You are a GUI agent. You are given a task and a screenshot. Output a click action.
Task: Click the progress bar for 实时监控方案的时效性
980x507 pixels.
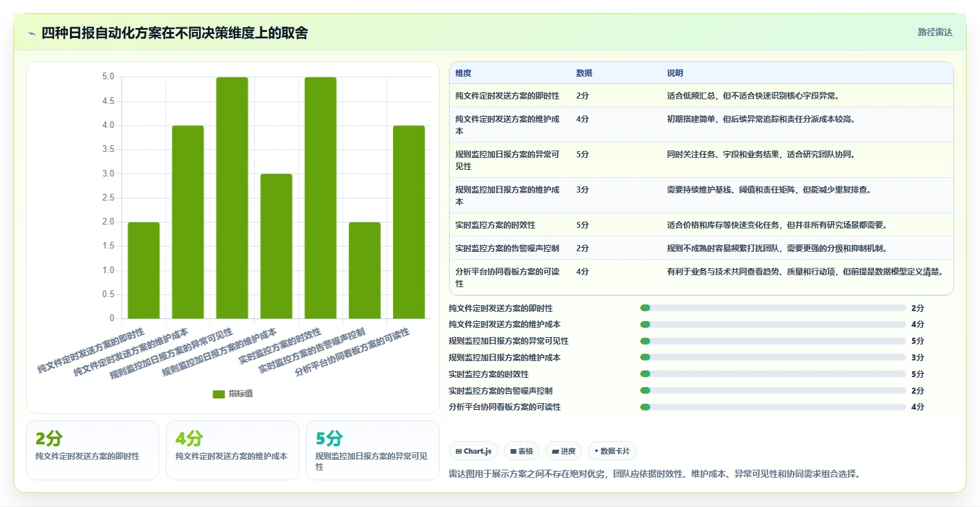(773, 374)
